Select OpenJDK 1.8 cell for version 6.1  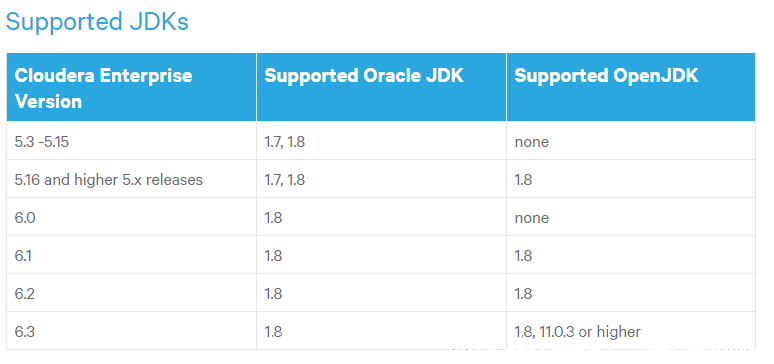631,255
